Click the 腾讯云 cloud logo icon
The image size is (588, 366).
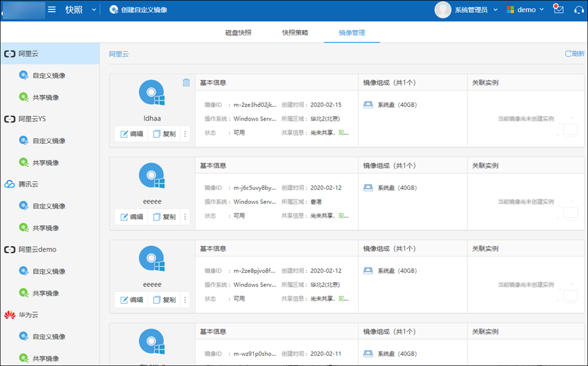(x=10, y=184)
